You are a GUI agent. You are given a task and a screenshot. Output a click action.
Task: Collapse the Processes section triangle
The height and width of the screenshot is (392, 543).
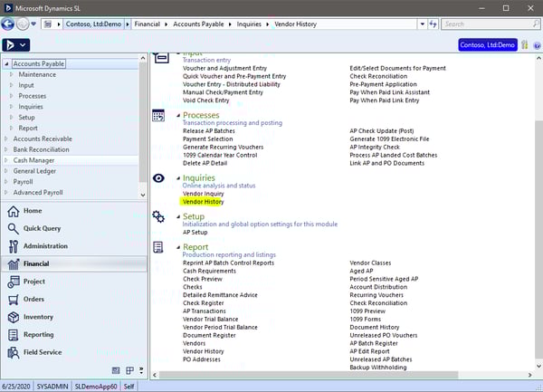point(178,115)
